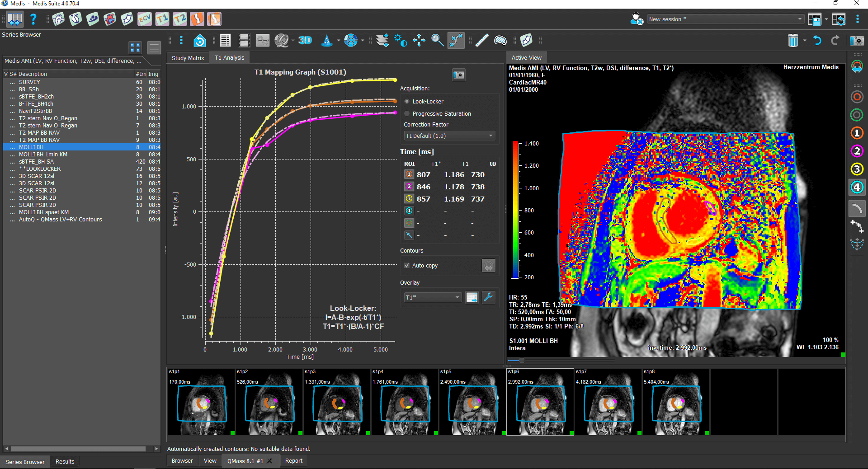The image size is (868, 469).
Task: Select ROI 3 yellow contour tool
Action: tap(857, 169)
